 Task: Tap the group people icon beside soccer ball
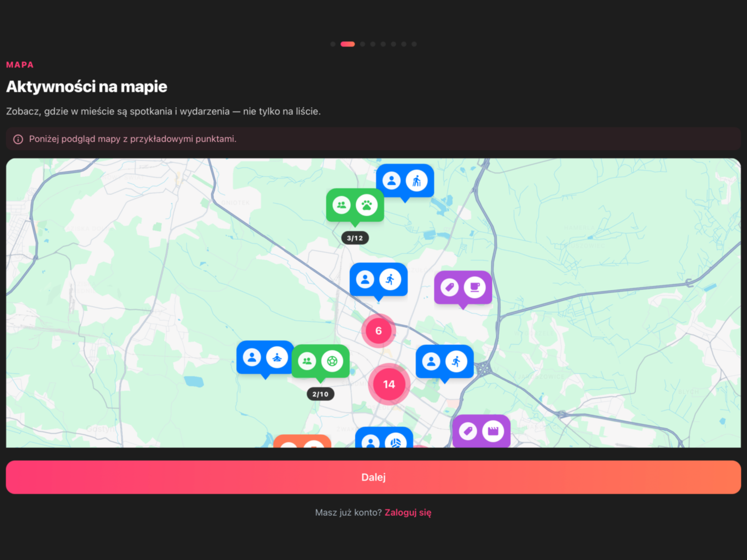(x=307, y=361)
